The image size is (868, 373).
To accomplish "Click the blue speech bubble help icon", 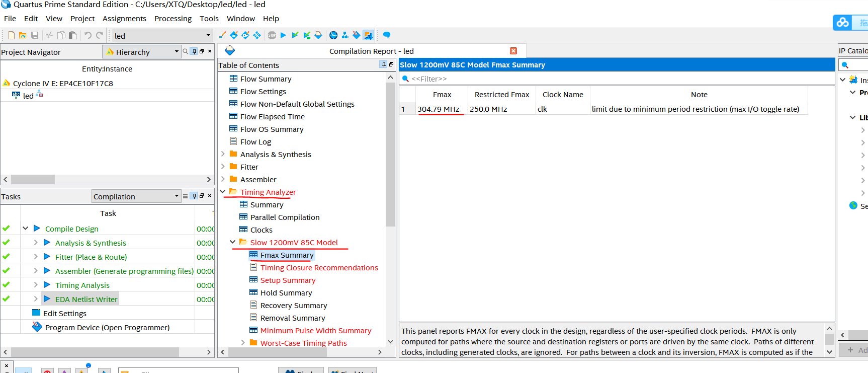I will click(387, 35).
